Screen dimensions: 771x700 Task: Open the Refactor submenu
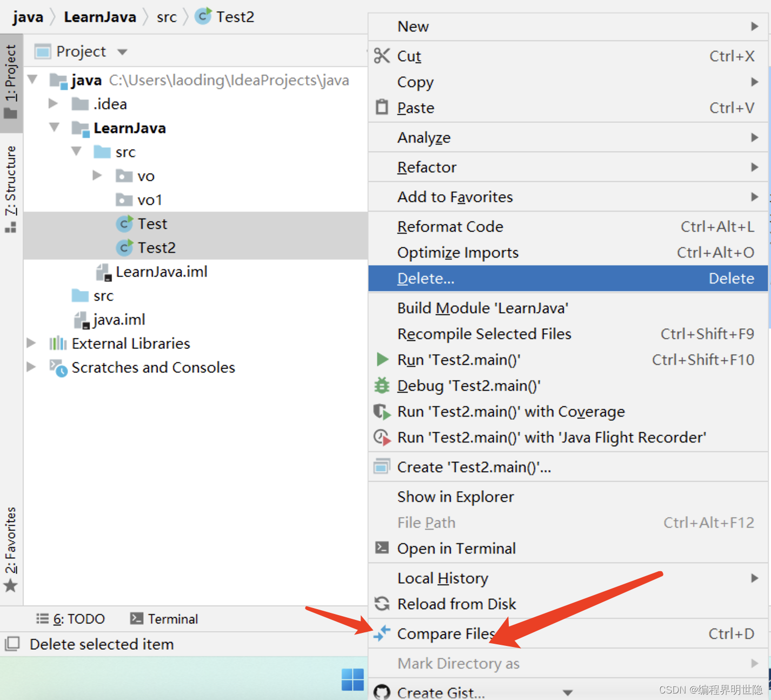coord(568,167)
